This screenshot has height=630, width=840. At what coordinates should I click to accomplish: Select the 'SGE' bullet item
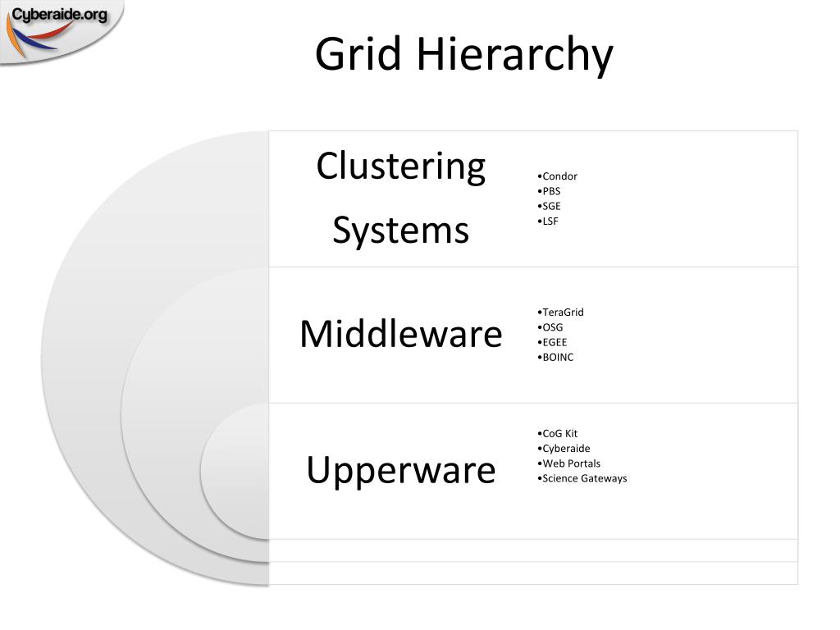[549, 206]
